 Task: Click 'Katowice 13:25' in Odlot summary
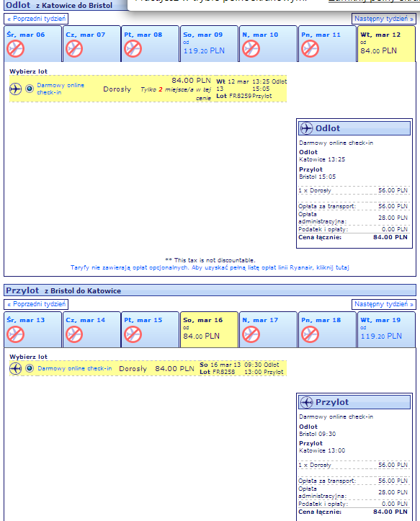[322, 159]
